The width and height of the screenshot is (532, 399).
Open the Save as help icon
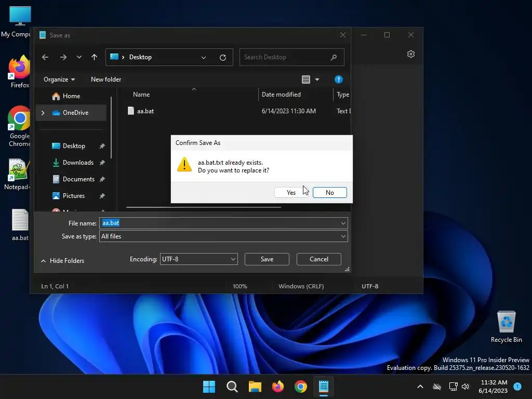click(338, 79)
